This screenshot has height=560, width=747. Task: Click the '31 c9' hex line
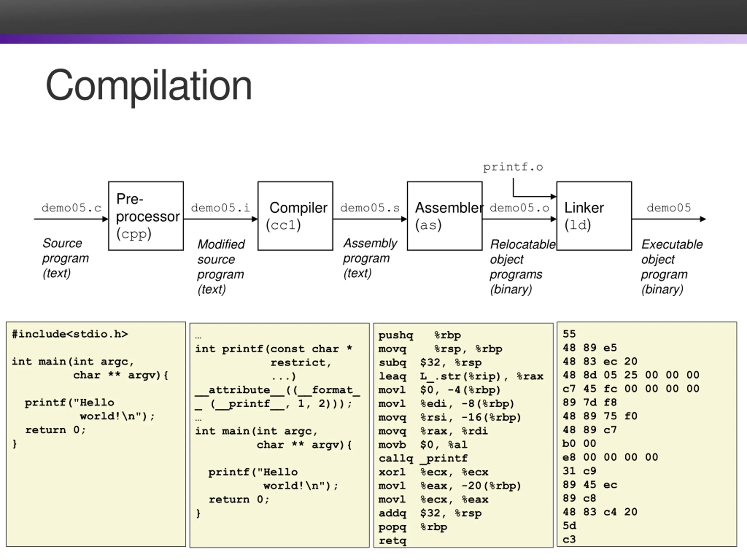coord(579,471)
